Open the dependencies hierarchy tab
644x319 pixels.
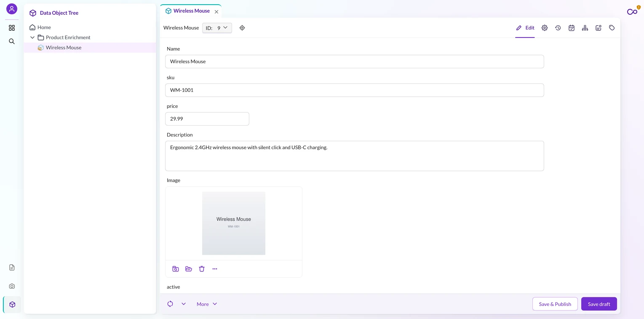(x=585, y=28)
